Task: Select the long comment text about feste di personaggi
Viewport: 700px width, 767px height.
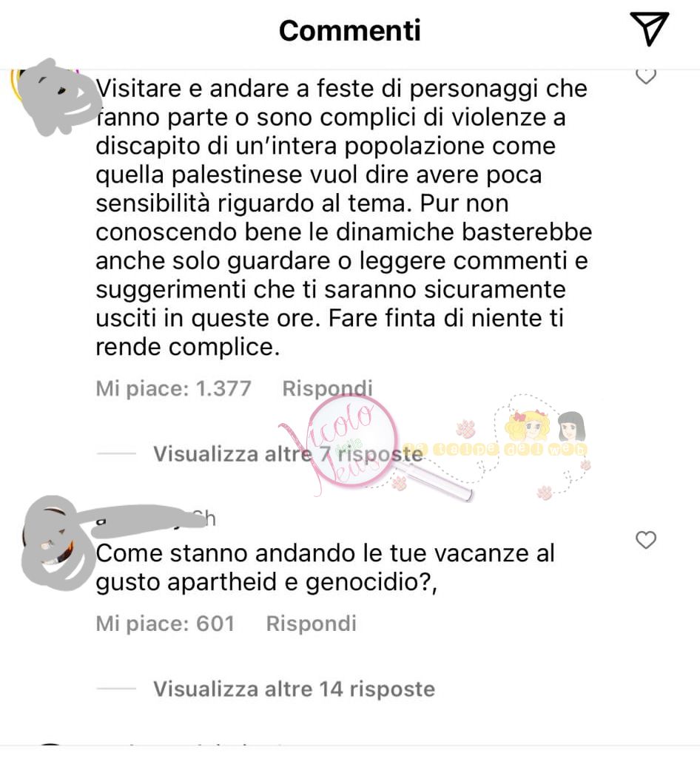Action: pos(343,217)
